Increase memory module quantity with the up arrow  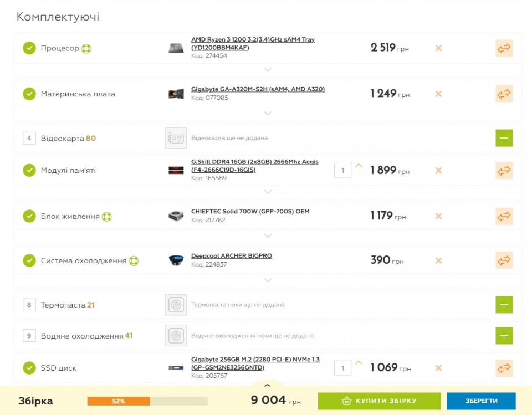pyautogui.click(x=359, y=165)
